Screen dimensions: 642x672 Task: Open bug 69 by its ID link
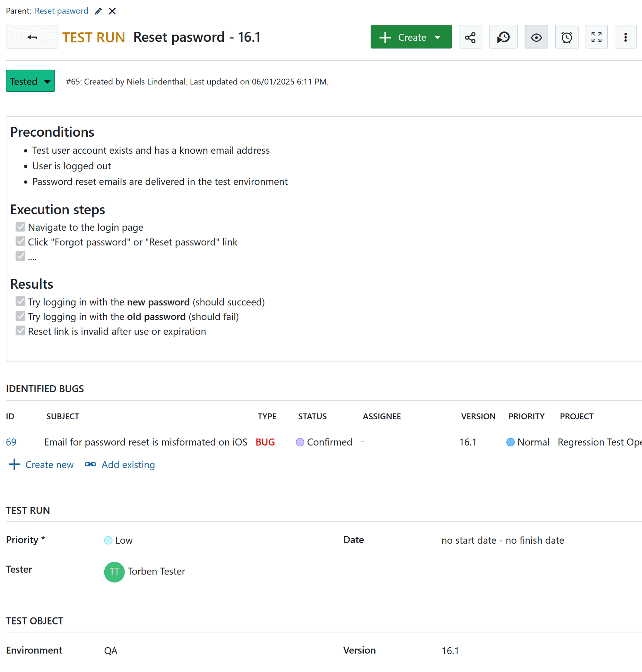click(11, 442)
